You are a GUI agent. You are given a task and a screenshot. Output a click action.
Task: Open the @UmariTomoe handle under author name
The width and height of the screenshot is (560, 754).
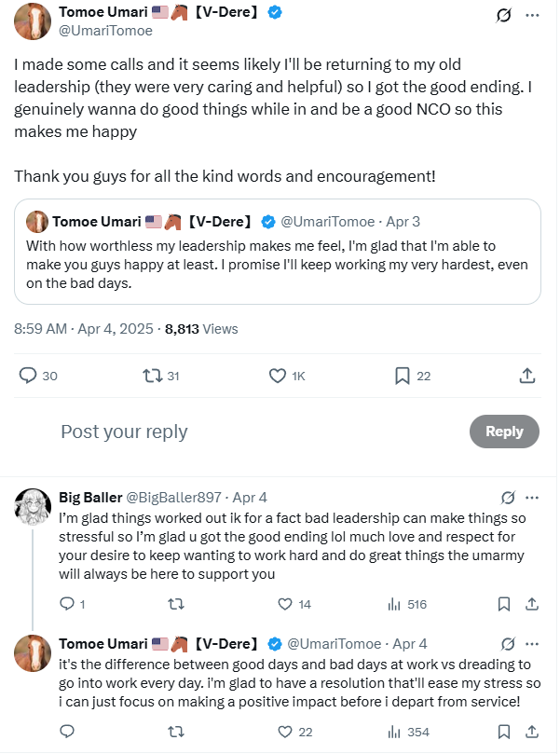[105, 31]
